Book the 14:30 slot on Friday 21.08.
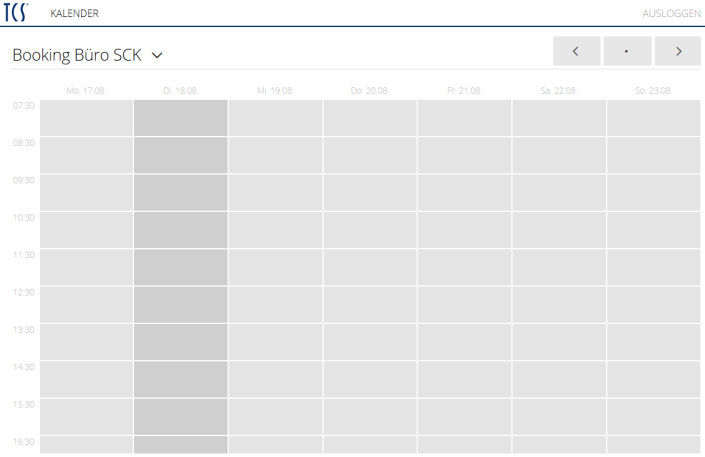The width and height of the screenshot is (705, 457). [464, 379]
